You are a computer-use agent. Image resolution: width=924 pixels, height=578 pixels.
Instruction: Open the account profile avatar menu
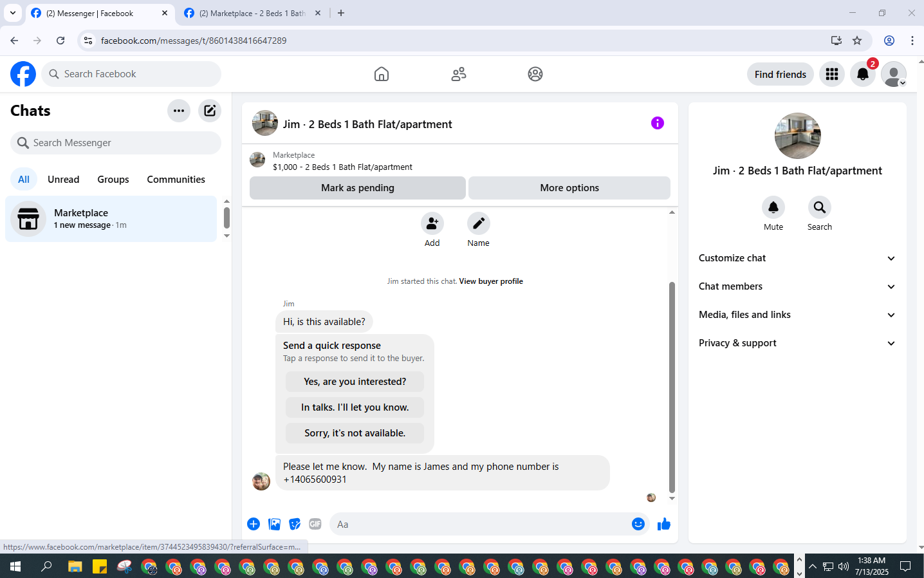894,74
